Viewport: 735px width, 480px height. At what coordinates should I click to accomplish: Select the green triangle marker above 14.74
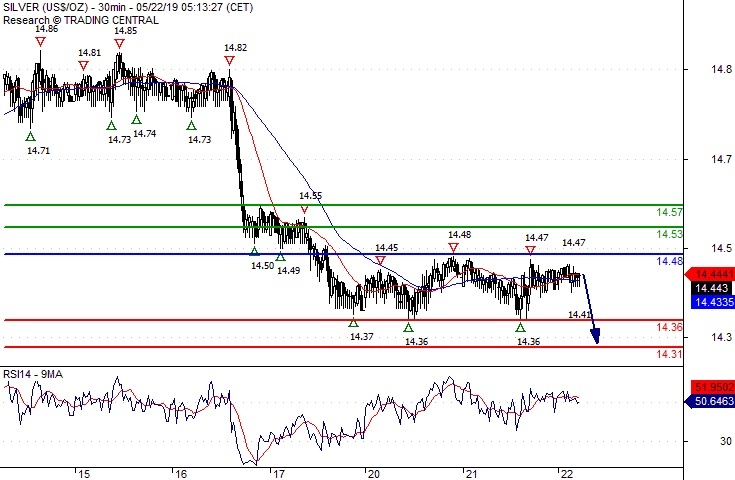136,119
